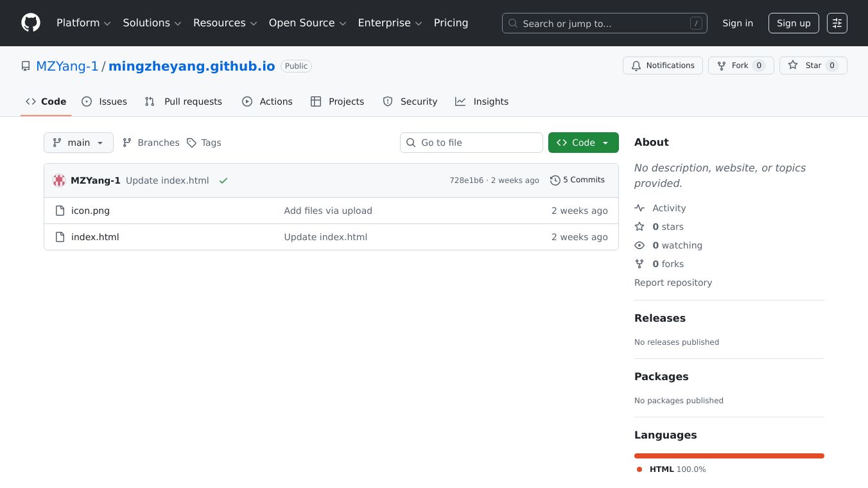Expand the Open Source menu
The height and width of the screenshot is (488, 868).
307,23
